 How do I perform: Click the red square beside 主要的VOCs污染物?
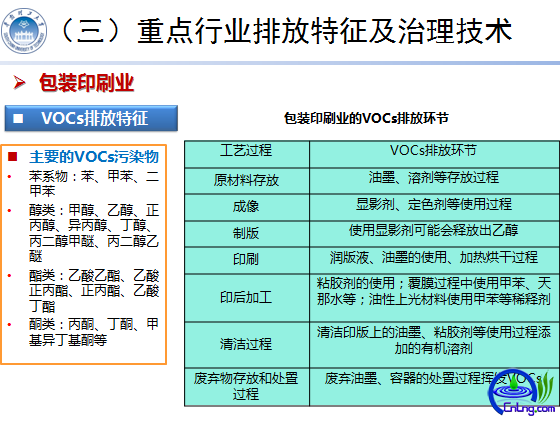click(x=12, y=157)
